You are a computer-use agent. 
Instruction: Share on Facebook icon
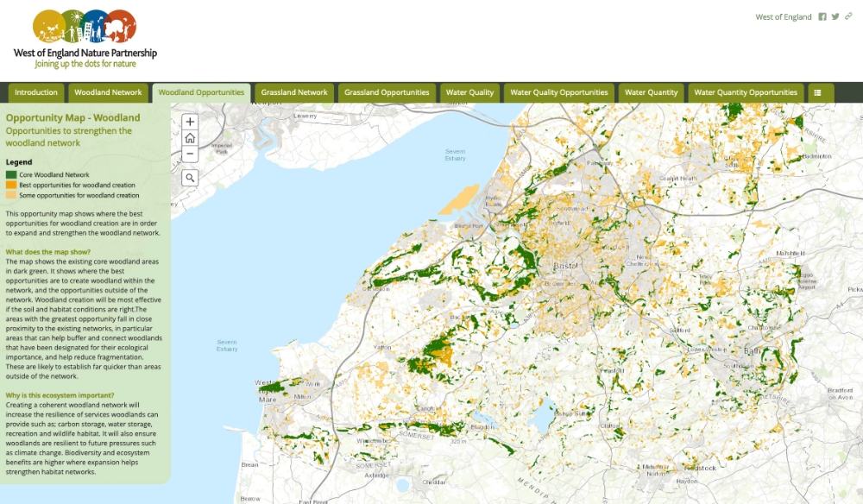tap(822, 16)
